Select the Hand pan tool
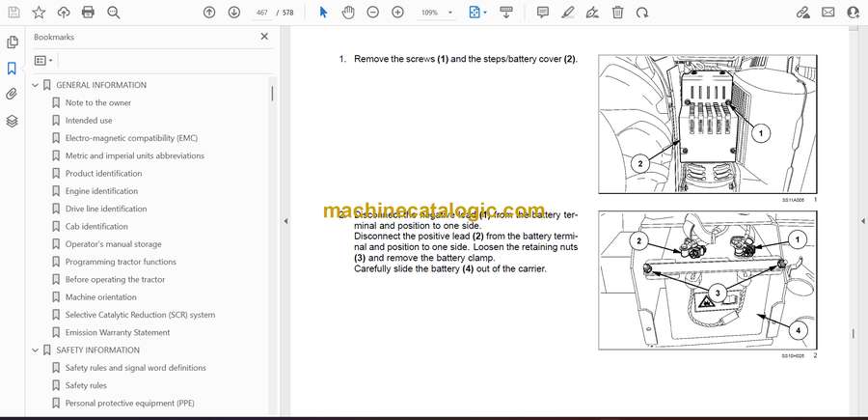This screenshot has width=868, height=420. pyautogui.click(x=348, y=13)
